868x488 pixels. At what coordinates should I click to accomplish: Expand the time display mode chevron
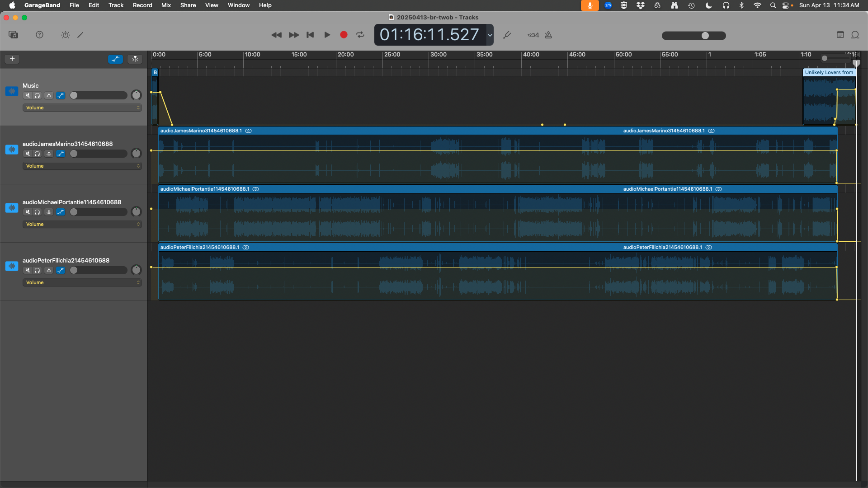[490, 35]
